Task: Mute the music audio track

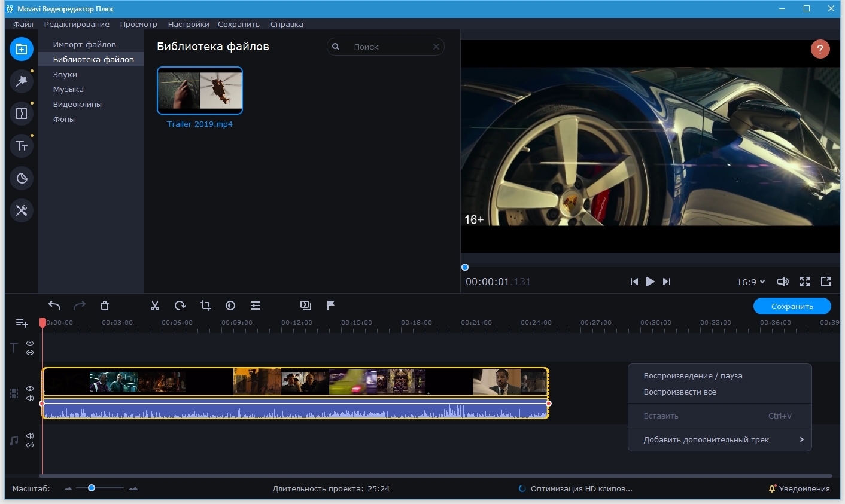Action: pyautogui.click(x=30, y=436)
